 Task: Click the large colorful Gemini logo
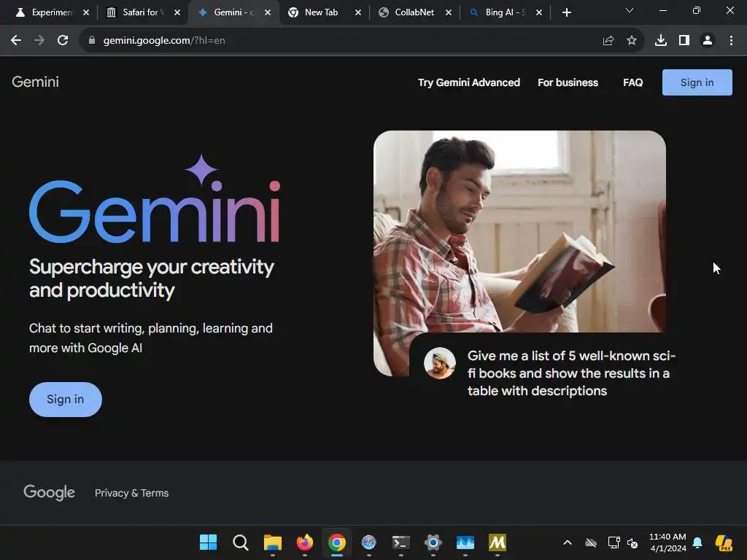click(155, 199)
